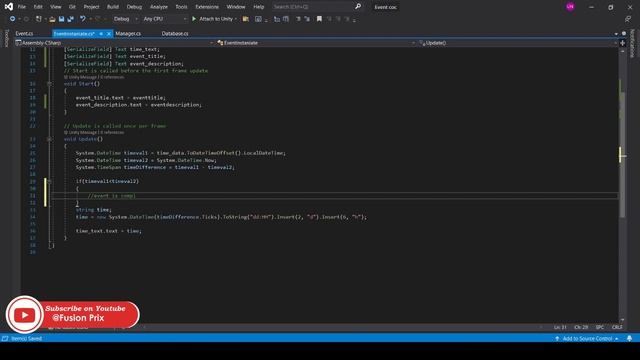Click the split editor plus icon

622,43
